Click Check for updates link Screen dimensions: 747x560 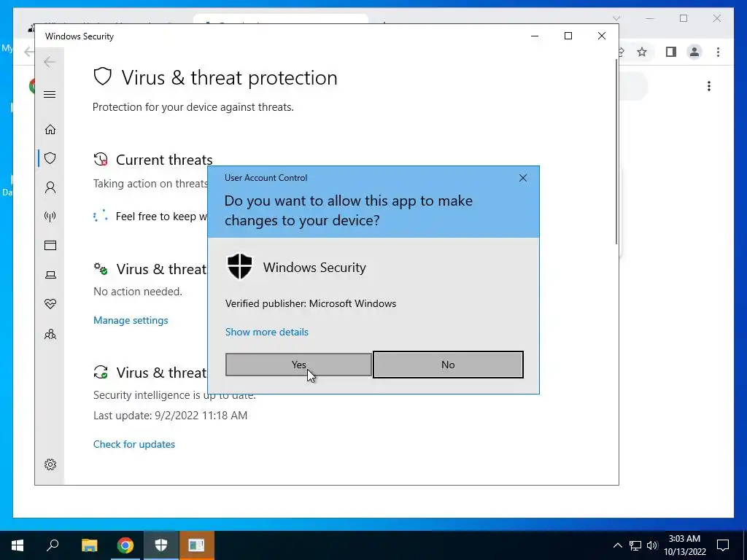click(x=134, y=444)
